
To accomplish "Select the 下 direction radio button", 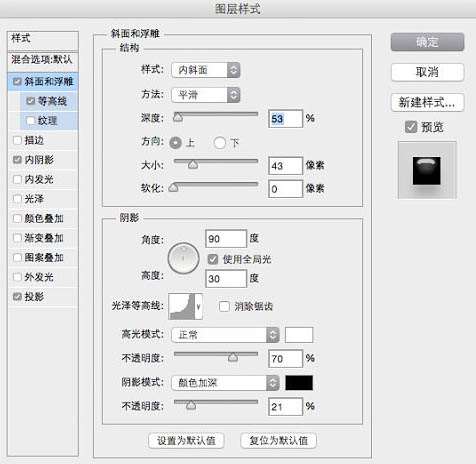I will point(219,143).
